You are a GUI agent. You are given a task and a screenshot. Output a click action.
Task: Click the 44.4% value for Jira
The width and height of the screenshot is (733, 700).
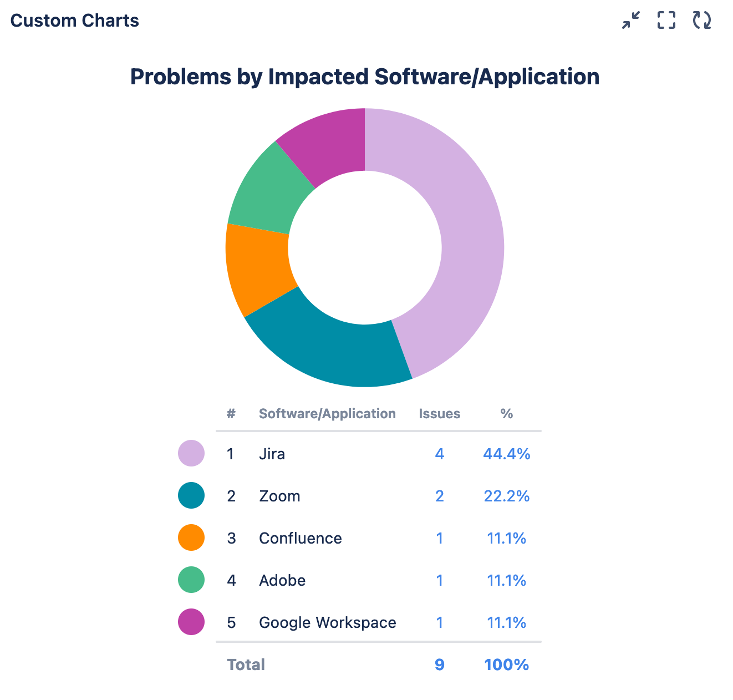(506, 454)
